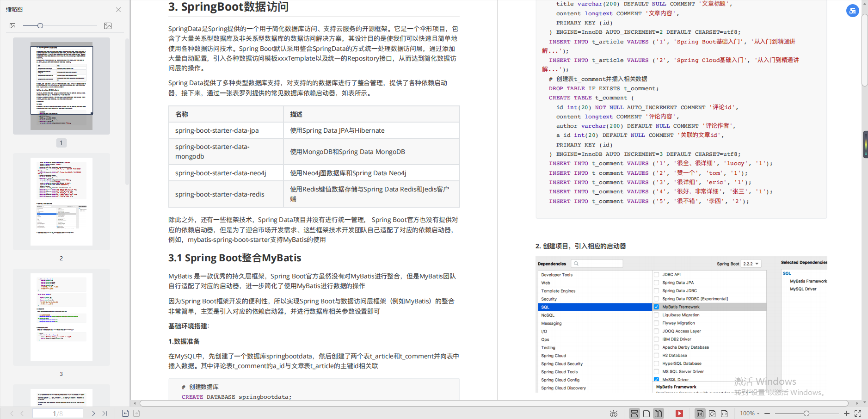This screenshot has height=419, width=868.
Task: Go to the previous page
Action: pyautogui.click(x=22, y=413)
